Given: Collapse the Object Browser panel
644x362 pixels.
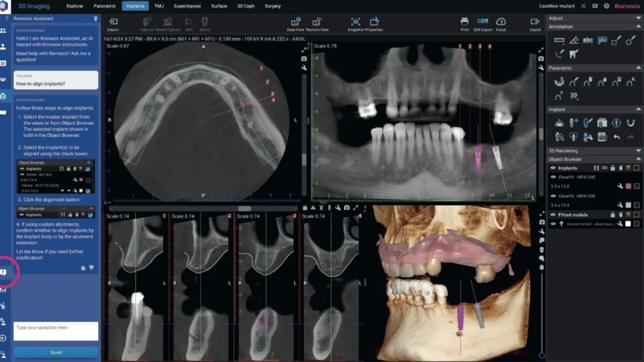Looking at the screenshot, I should click(638, 159).
